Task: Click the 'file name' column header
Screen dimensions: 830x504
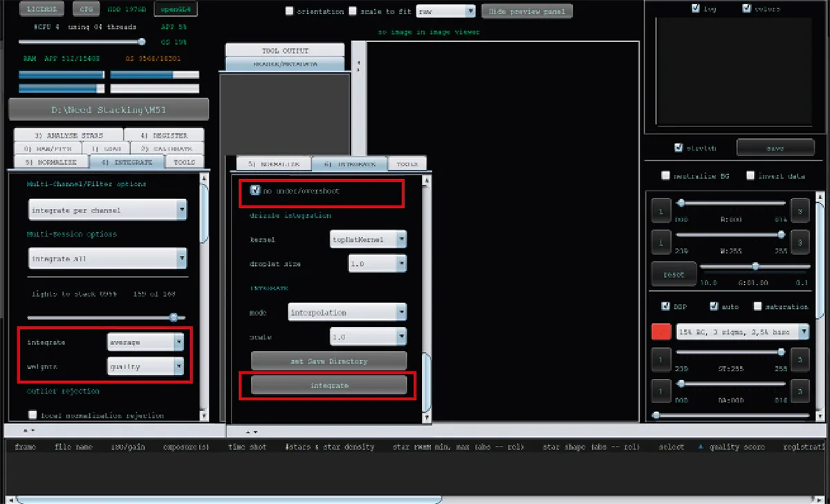Action: coord(73,447)
